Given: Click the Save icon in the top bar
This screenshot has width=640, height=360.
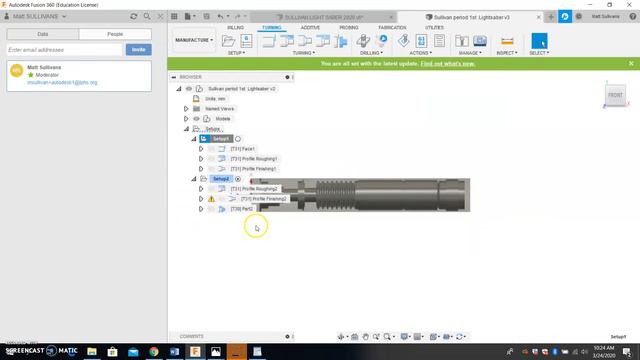Looking at the screenshot, I should (207, 16).
